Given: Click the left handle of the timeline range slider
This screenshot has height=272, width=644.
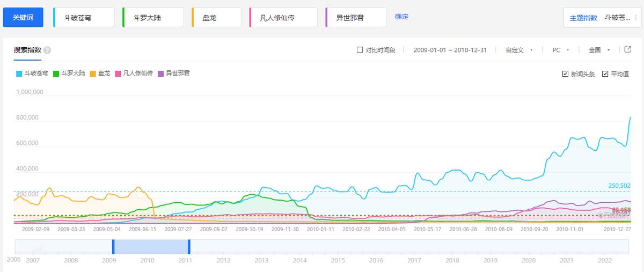Looking at the screenshot, I should tap(113, 247).
